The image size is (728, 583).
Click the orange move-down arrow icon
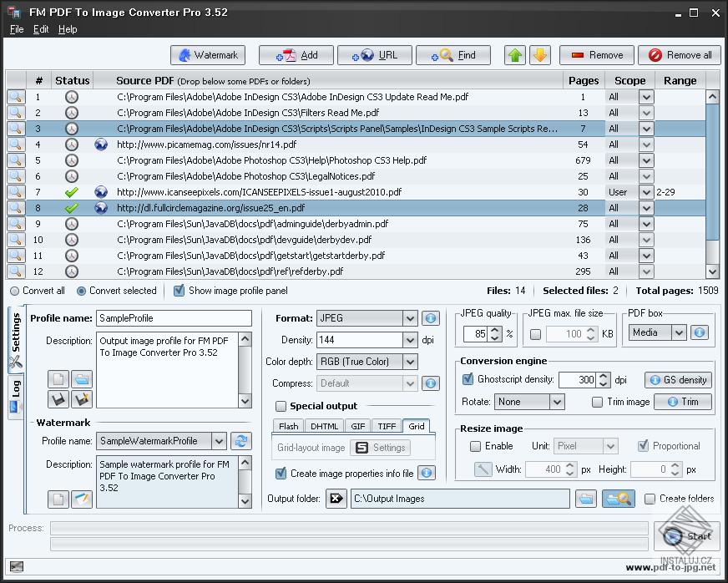point(540,55)
